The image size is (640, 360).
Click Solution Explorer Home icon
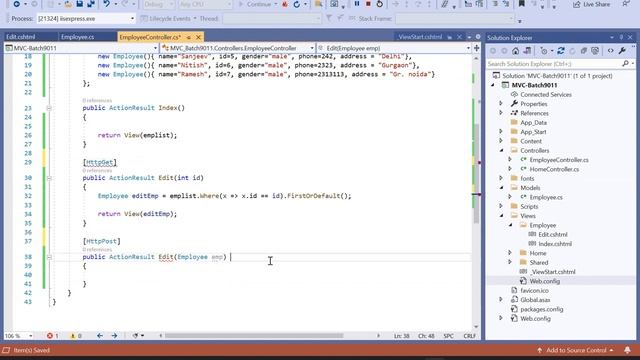point(516,51)
